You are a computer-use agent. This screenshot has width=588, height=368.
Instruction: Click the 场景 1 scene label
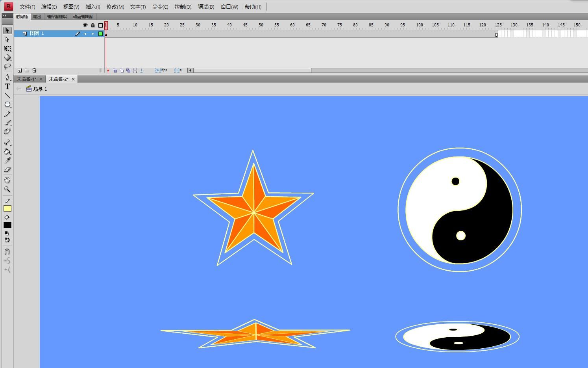click(x=40, y=89)
